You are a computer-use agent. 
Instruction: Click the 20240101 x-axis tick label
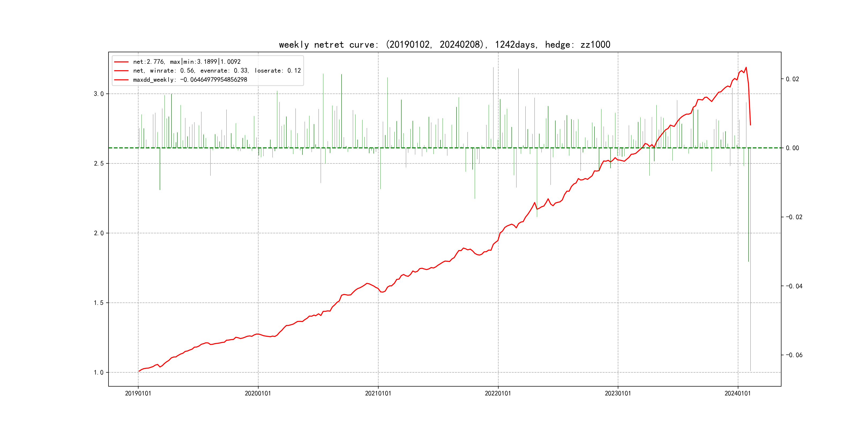coord(738,394)
